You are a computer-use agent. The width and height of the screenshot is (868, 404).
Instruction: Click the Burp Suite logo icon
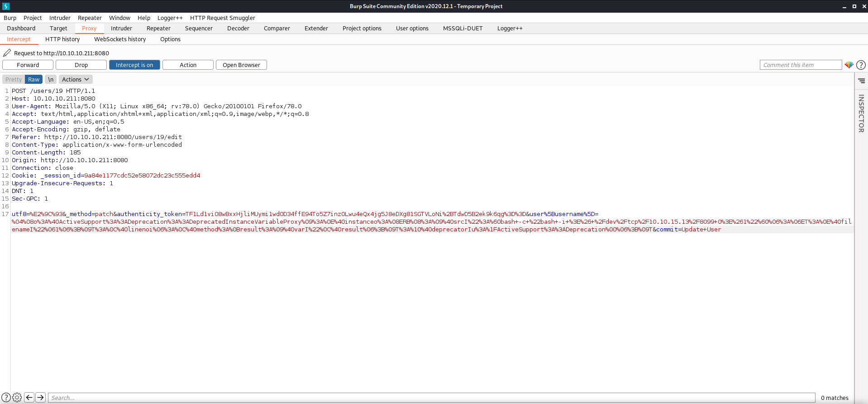pyautogui.click(x=6, y=6)
